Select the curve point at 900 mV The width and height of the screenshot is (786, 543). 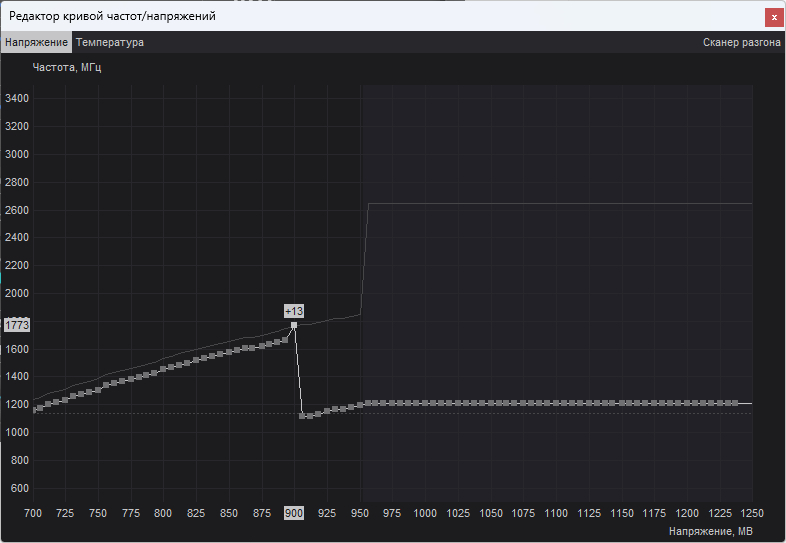294,325
